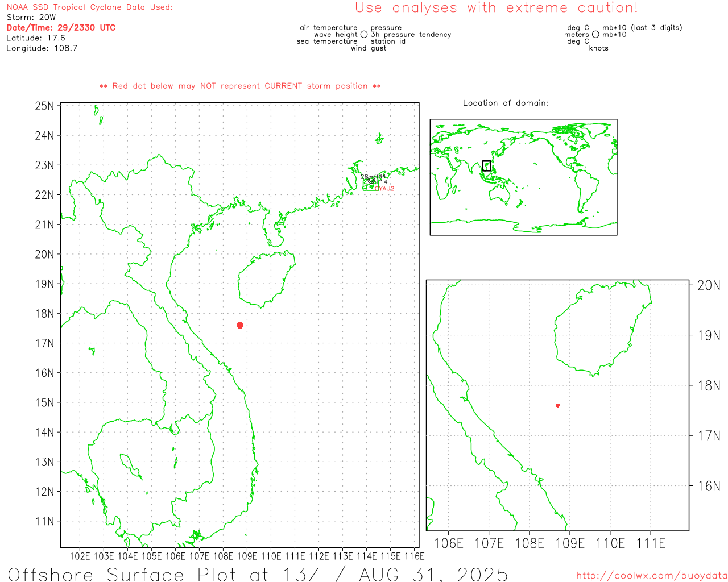Click the 'Storm: 20W' text

[x=31, y=18]
